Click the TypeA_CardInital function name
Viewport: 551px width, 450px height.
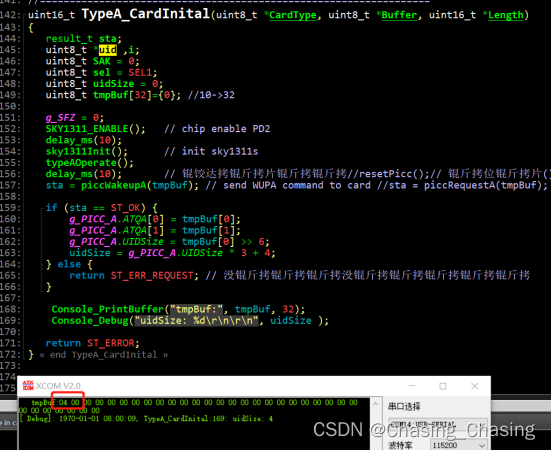coord(145,14)
